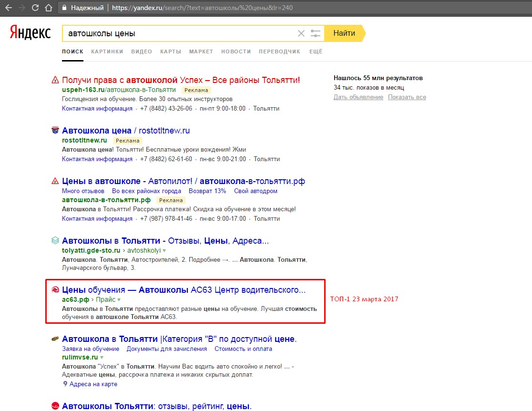Click Контактная информация under rostotltnew.ru
This screenshot has width=532, height=411.
[x=97, y=159]
